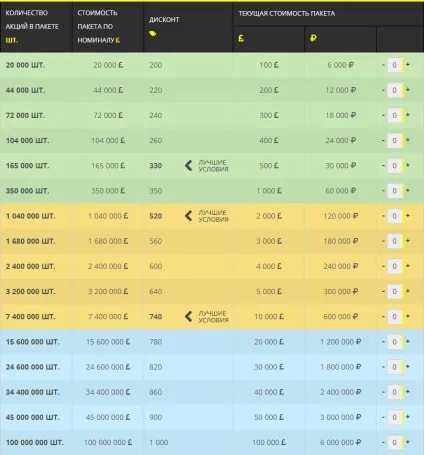The width and height of the screenshot is (424, 455).
Task: Click the 'Стоимость пакета по номиналу' header
Action: pyautogui.click(x=99, y=26)
